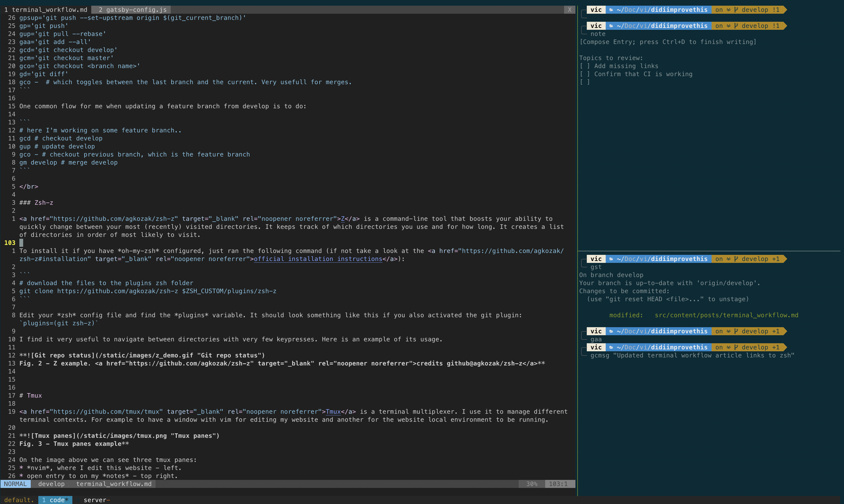Click the 'Topics to review:' text
The height and width of the screenshot is (504, 844).
[x=611, y=58]
